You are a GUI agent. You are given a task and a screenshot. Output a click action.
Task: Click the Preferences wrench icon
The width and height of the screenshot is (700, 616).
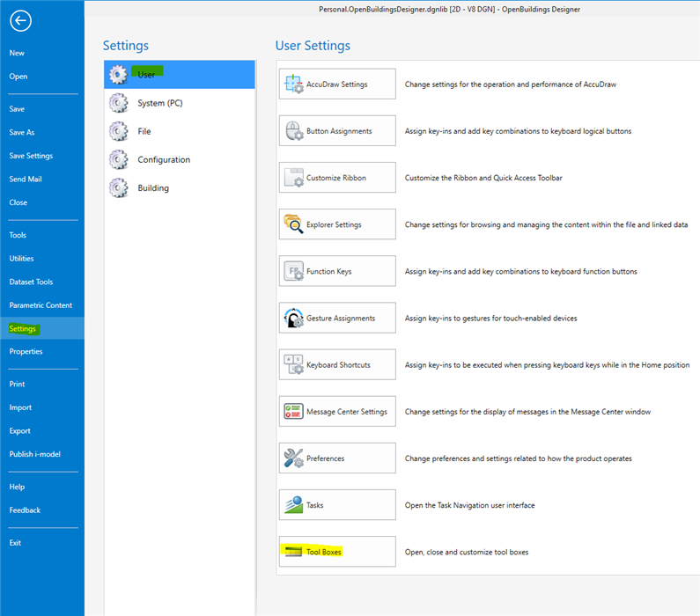[294, 458]
